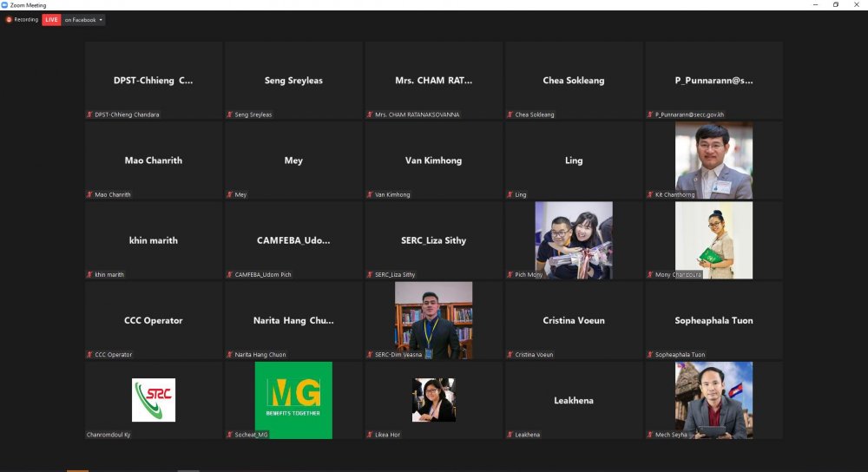This screenshot has height=472, width=868.
Task: Restore down the Zoom Meeting window
Action: [x=835, y=4]
